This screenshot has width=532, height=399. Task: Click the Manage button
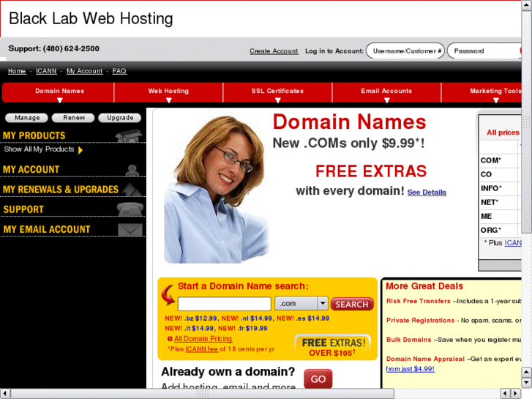(x=27, y=118)
